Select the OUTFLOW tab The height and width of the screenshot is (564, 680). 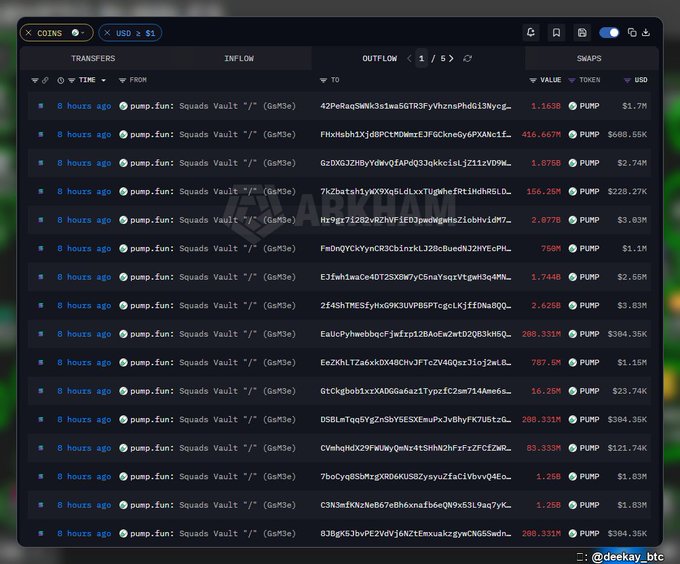(x=379, y=59)
